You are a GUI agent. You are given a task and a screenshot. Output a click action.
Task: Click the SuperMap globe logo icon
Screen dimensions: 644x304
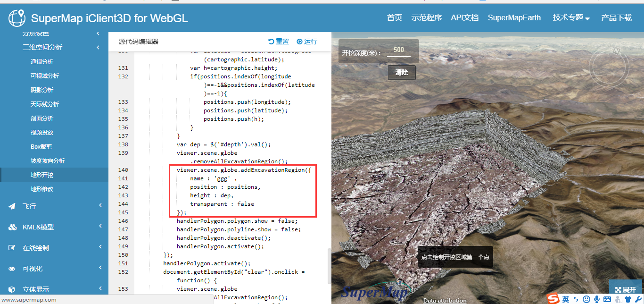click(17, 18)
